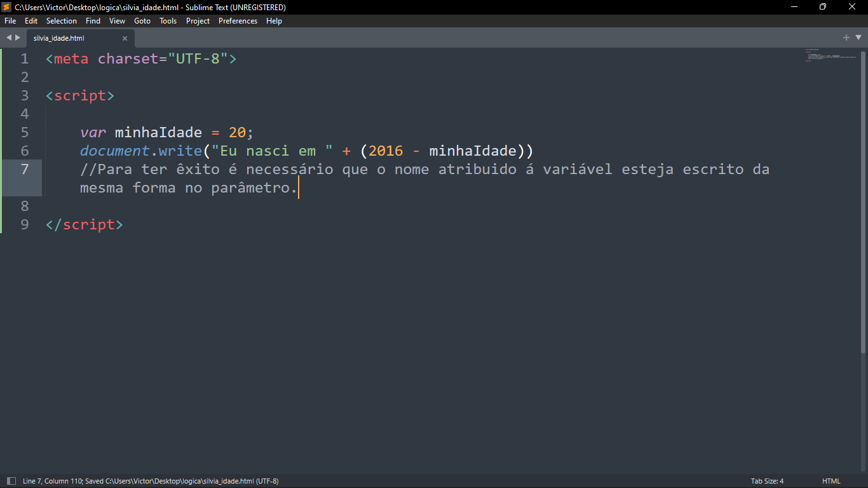Open the Edit menu
Screen dimensions: 868x488
click(31, 21)
